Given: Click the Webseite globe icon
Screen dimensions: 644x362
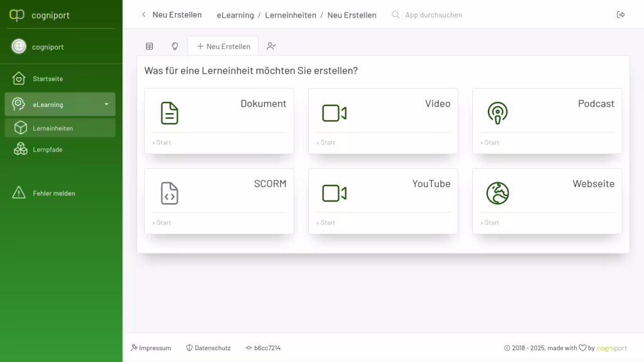Looking at the screenshot, I should (x=497, y=193).
